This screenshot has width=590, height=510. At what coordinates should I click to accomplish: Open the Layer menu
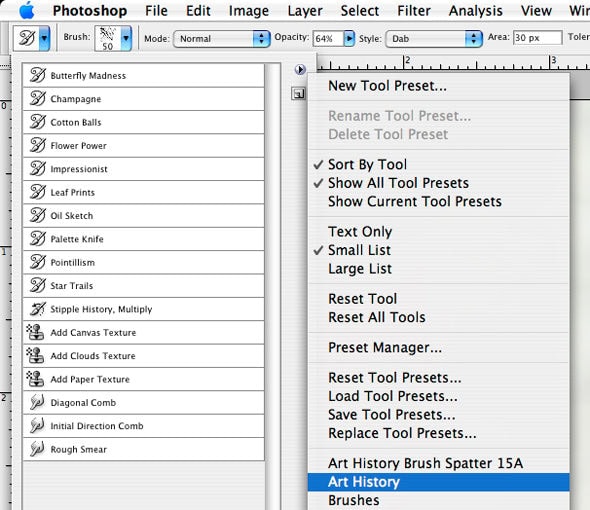click(305, 11)
